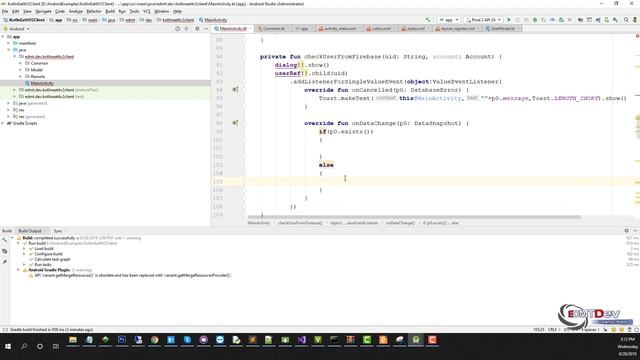Expand the Load build node
The height and width of the screenshot is (360, 640).
24,249
